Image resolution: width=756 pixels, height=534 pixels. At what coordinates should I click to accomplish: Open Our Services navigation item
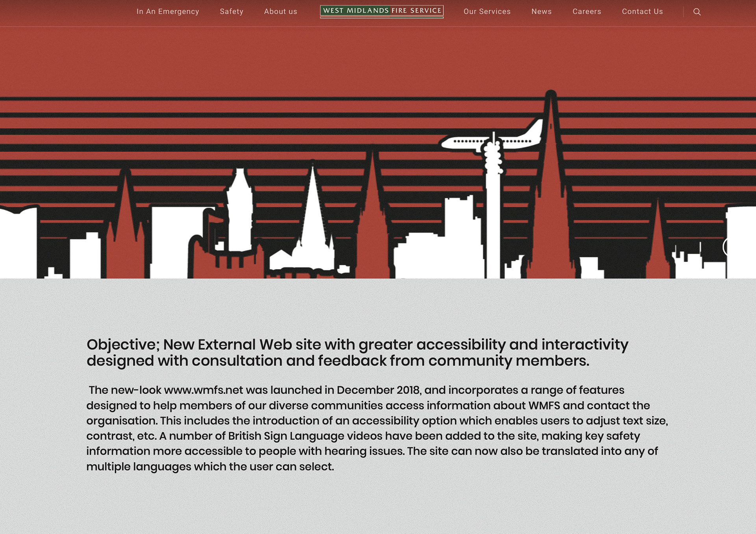tap(487, 12)
